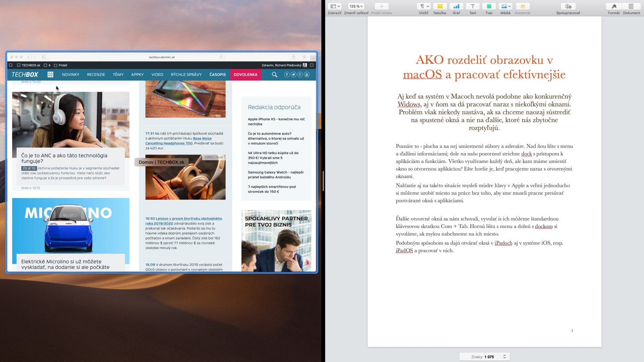
Task: Click the Safari share button
Action: 293,57
